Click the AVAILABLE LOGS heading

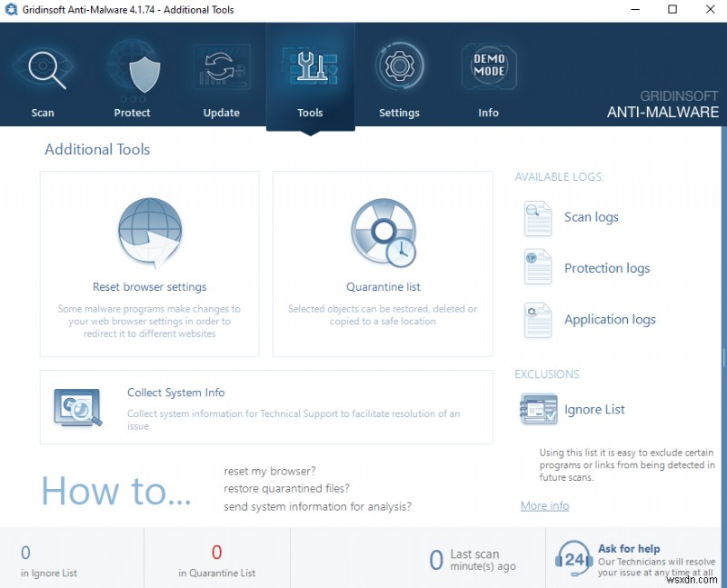click(559, 176)
